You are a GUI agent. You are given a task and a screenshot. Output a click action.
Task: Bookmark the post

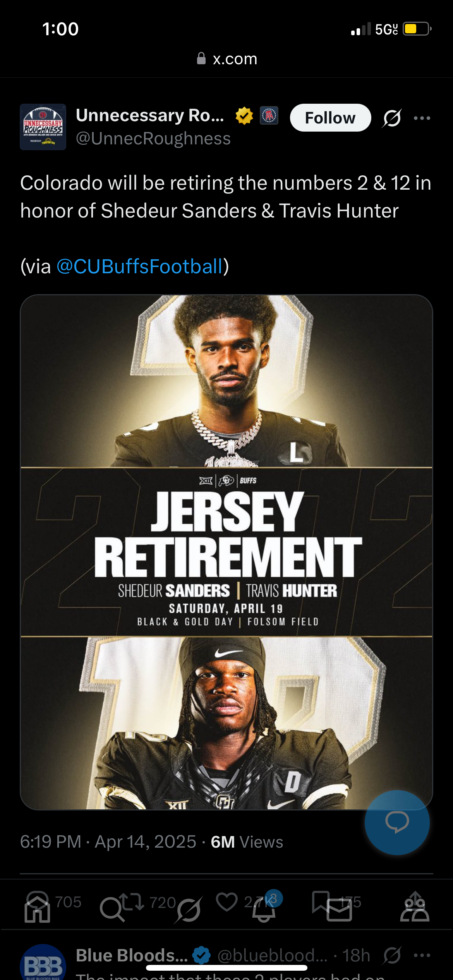320,901
